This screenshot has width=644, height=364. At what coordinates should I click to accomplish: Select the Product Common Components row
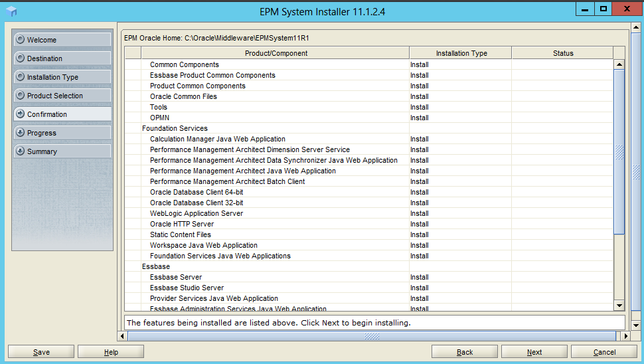(369, 86)
